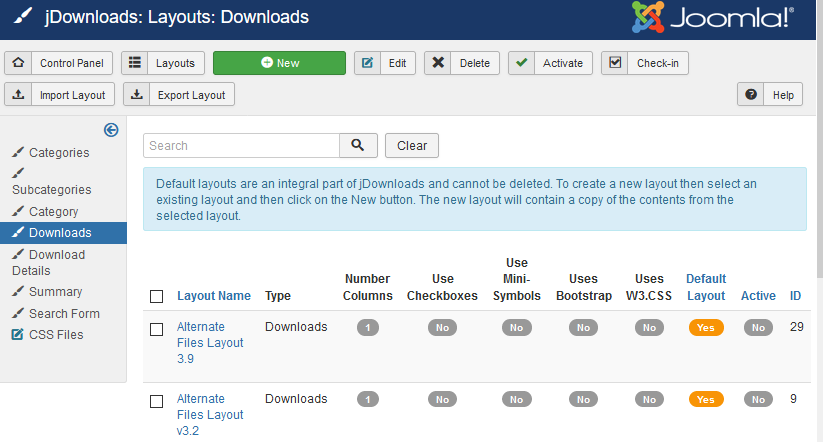Toggle Default Layout Yes badge for ID 29

pos(706,328)
